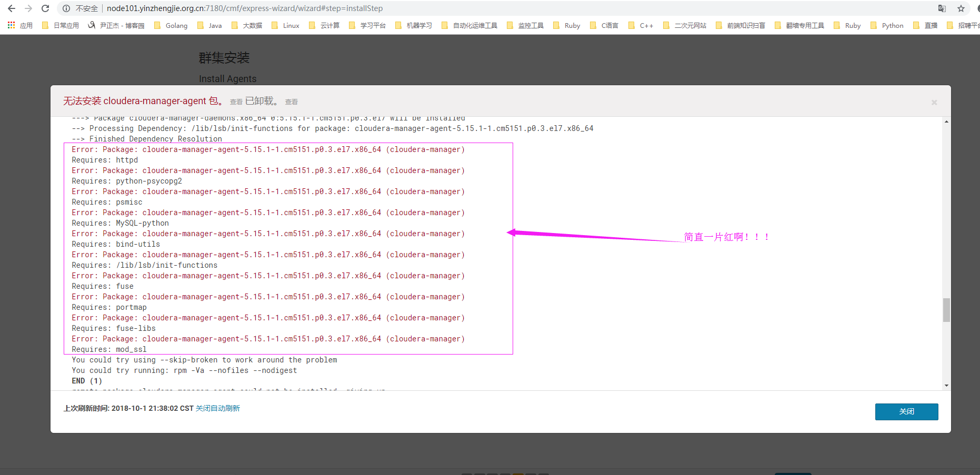Click 'Requires: httpd' log line
Image resolution: width=980 pixels, height=475 pixels.
105,160
